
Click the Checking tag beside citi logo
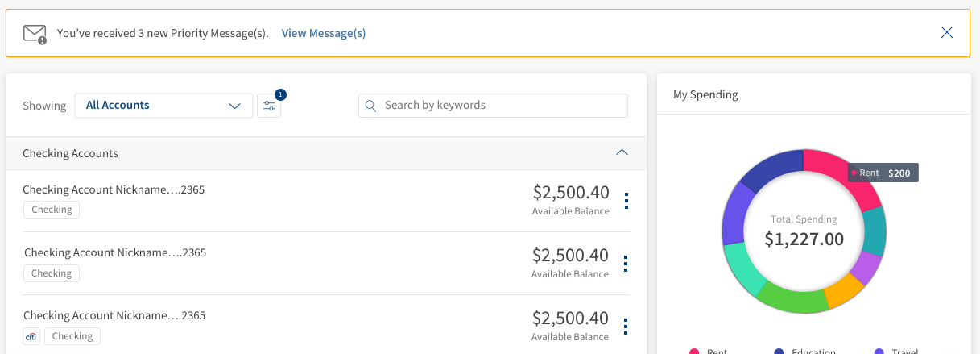[72, 336]
